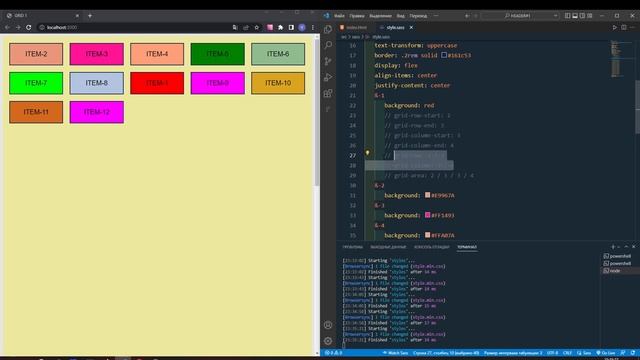Click the CRLF line ending in status bar

tap(567, 353)
